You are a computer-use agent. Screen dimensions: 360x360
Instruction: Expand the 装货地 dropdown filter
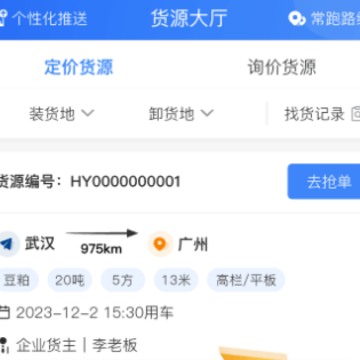coord(62,114)
